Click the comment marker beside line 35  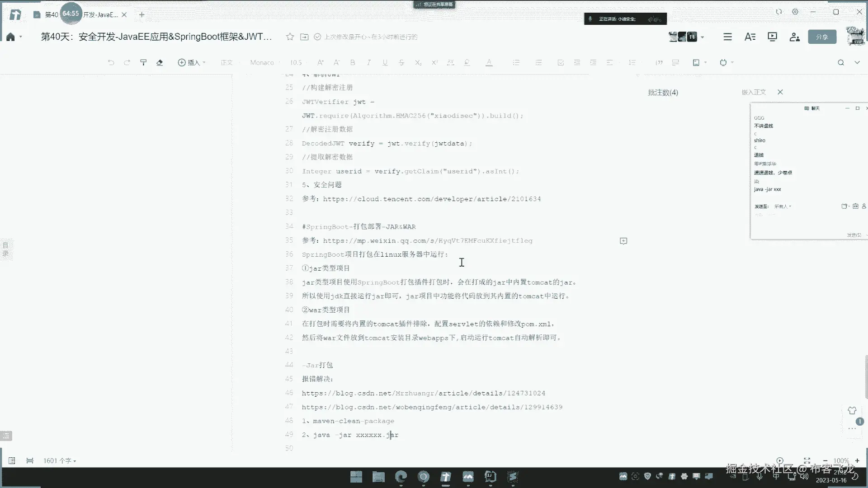pyautogui.click(x=623, y=241)
